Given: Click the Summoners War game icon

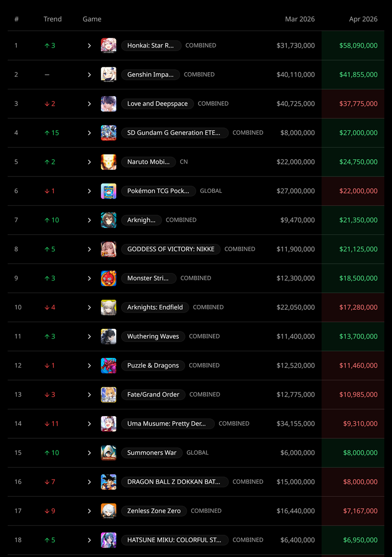Looking at the screenshot, I should click(109, 453).
